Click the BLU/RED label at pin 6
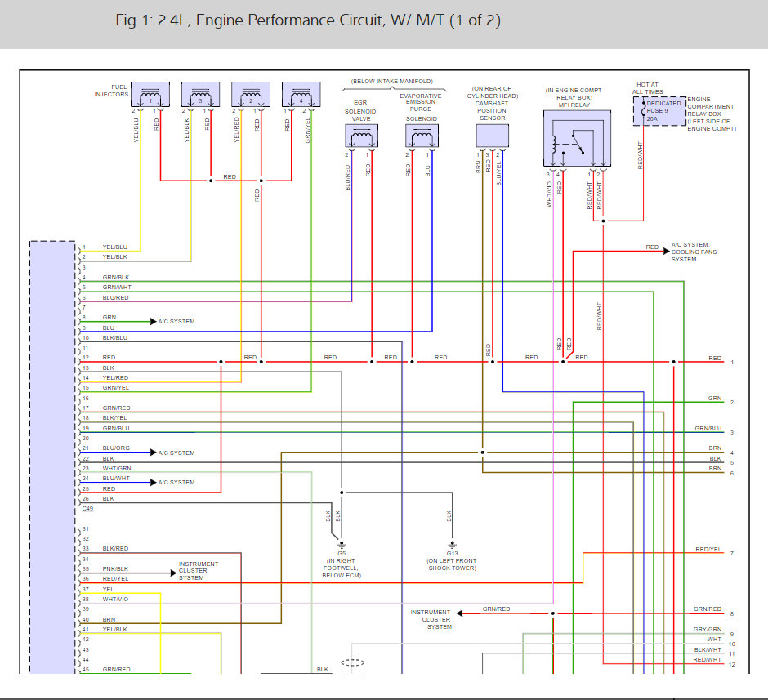The width and height of the screenshot is (768, 700). [x=115, y=297]
